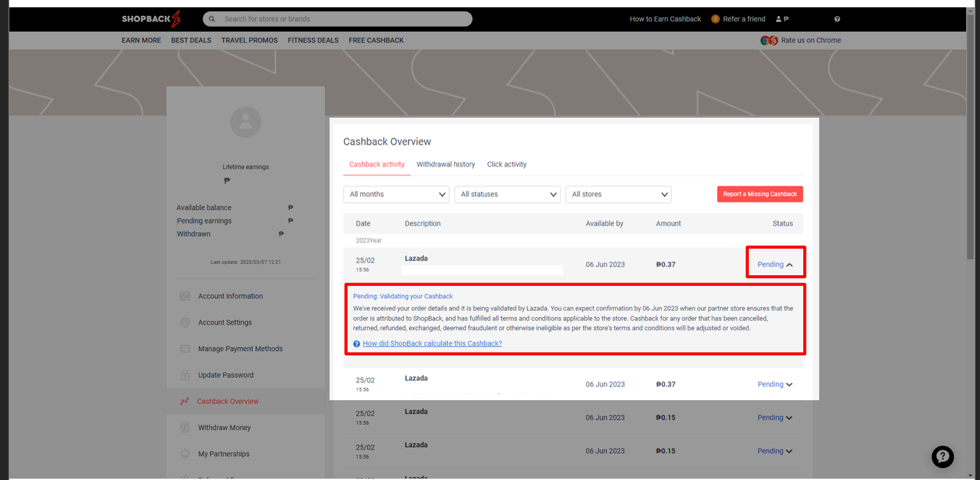The width and height of the screenshot is (980, 480).
Task: Open FREE CASHBACK menu
Action: (376, 41)
